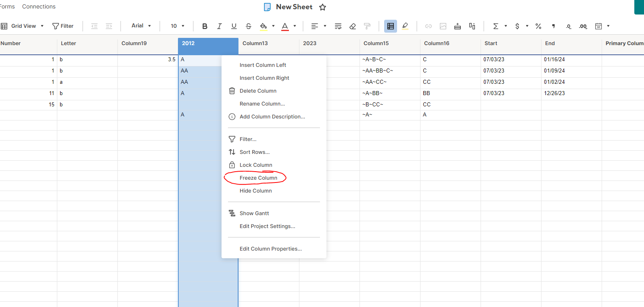Viewport: 644px width, 307px height.
Task: Click the insert row icon
Action: pos(458,26)
